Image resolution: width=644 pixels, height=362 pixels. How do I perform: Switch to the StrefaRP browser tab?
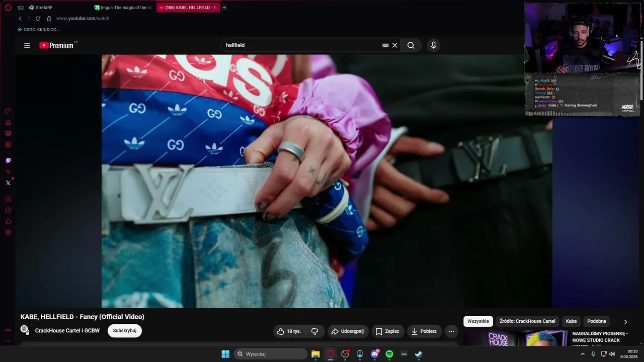[x=58, y=8]
